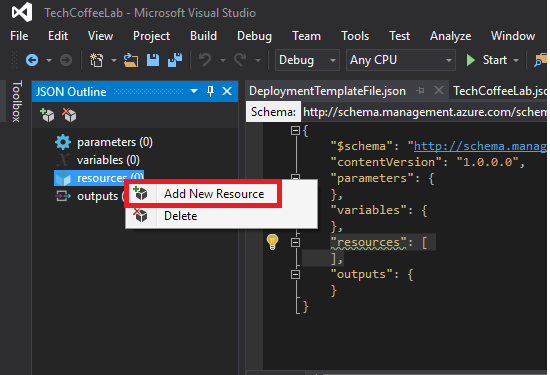The height and width of the screenshot is (375, 550).
Task: Open the Tools menu
Action: 355,36
